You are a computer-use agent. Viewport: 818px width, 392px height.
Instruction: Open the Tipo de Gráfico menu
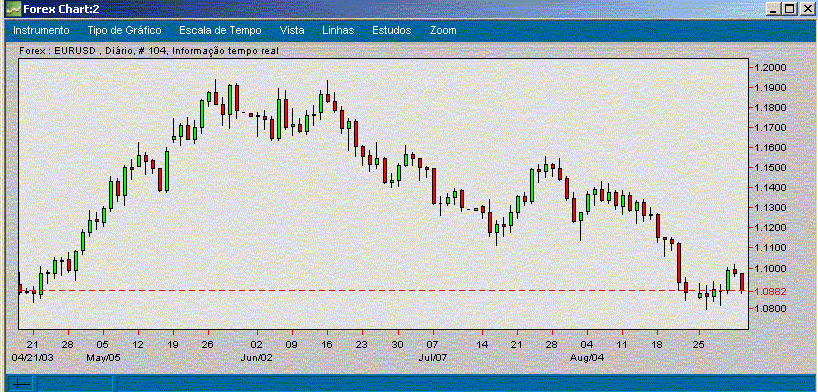click(124, 30)
